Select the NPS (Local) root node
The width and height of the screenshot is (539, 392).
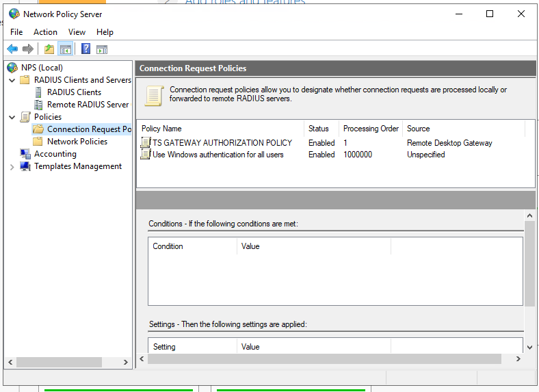[x=41, y=68]
